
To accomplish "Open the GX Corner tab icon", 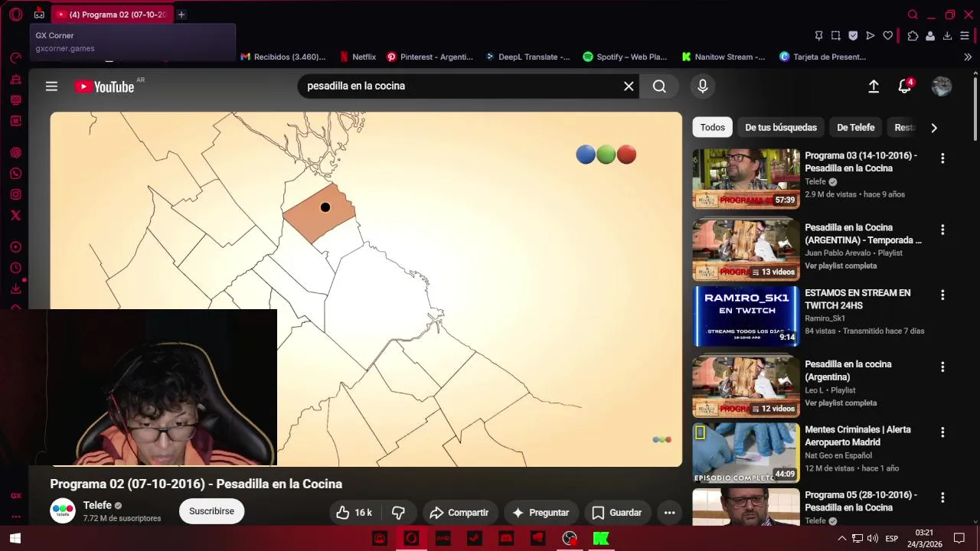I will click(x=39, y=15).
